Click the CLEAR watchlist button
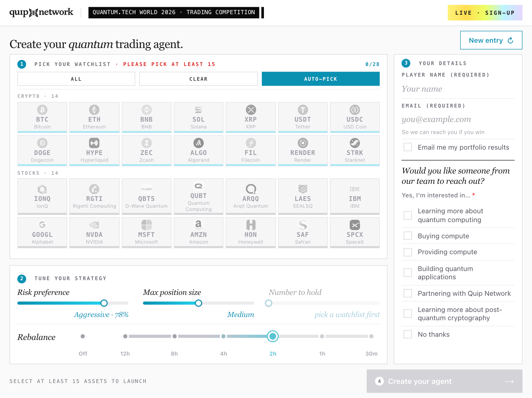The height and width of the screenshot is (398, 532). click(198, 79)
